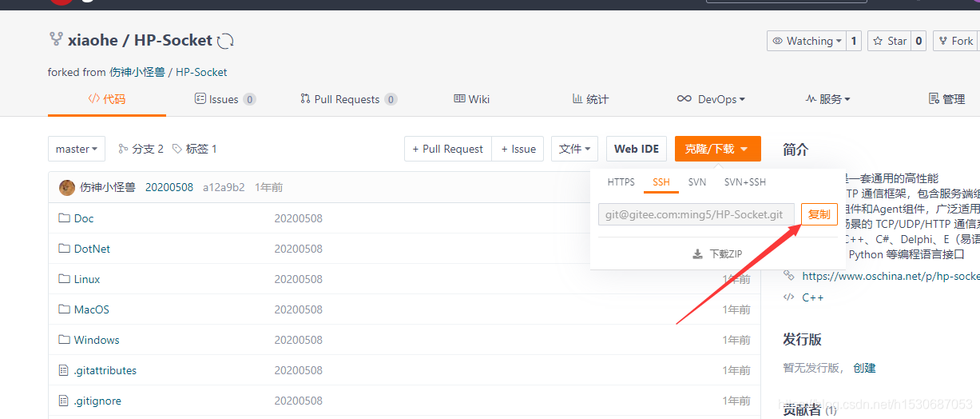The height and width of the screenshot is (419, 980).
Task: Switch to the Issues tab
Action: (225, 99)
